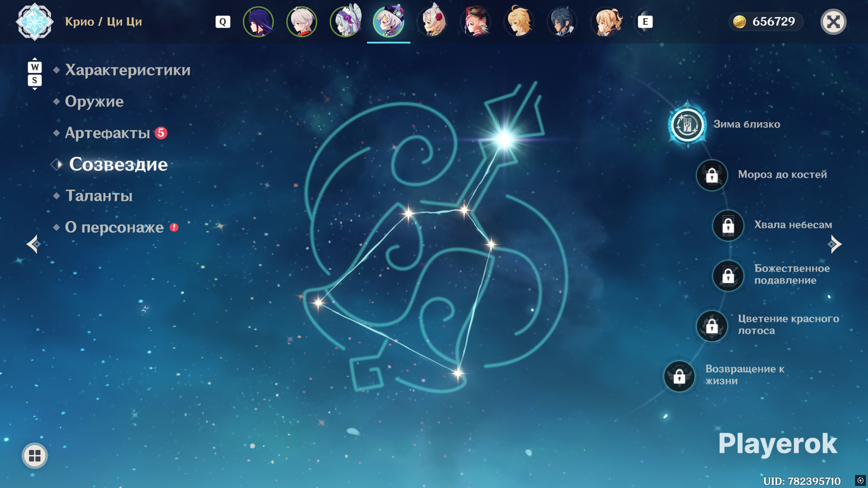The image size is (868, 488).
Task: Open the unlocked Зима близко constellation node
Action: pyautogui.click(x=687, y=125)
